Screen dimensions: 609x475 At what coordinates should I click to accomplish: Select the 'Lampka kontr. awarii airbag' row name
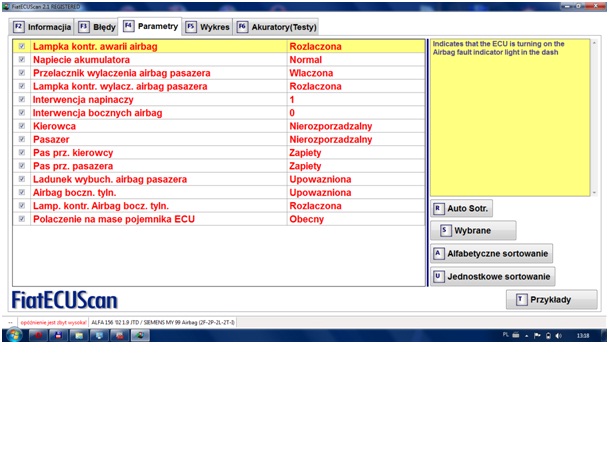coord(95,47)
